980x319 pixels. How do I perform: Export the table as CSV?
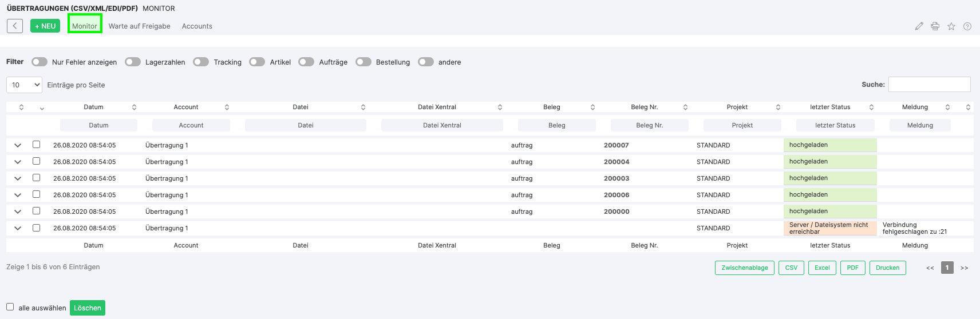pos(791,268)
